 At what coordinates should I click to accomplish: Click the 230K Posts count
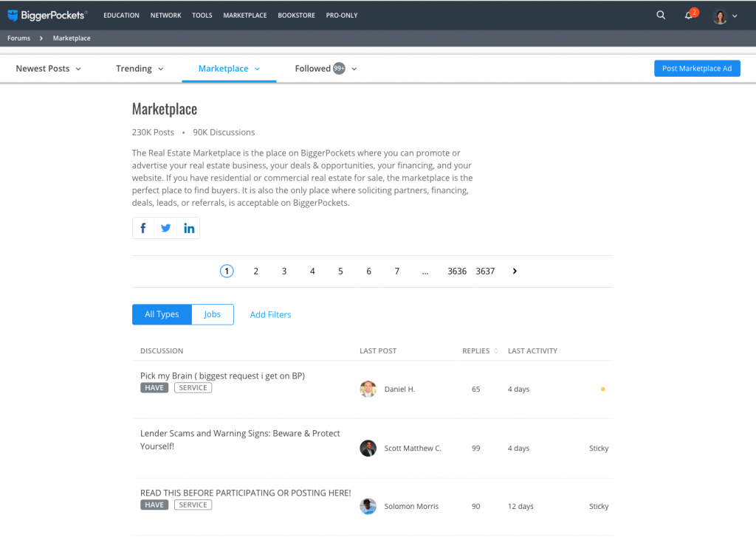(153, 133)
